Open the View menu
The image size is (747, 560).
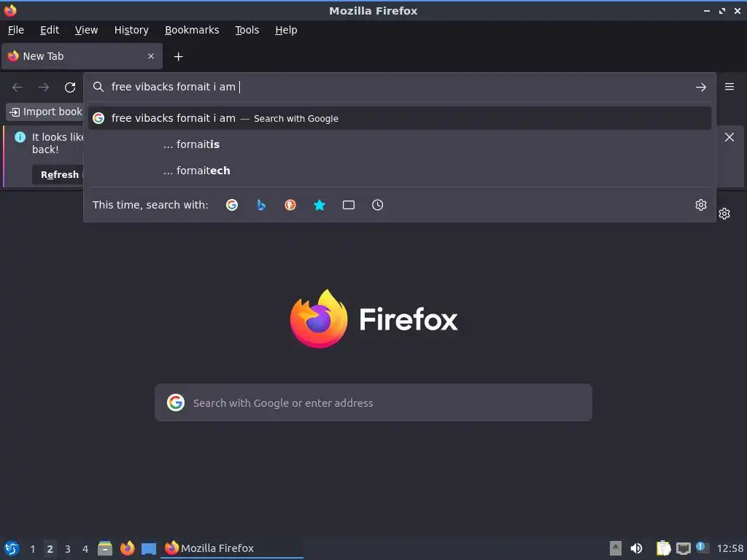pyautogui.click(x=86, y=30)
